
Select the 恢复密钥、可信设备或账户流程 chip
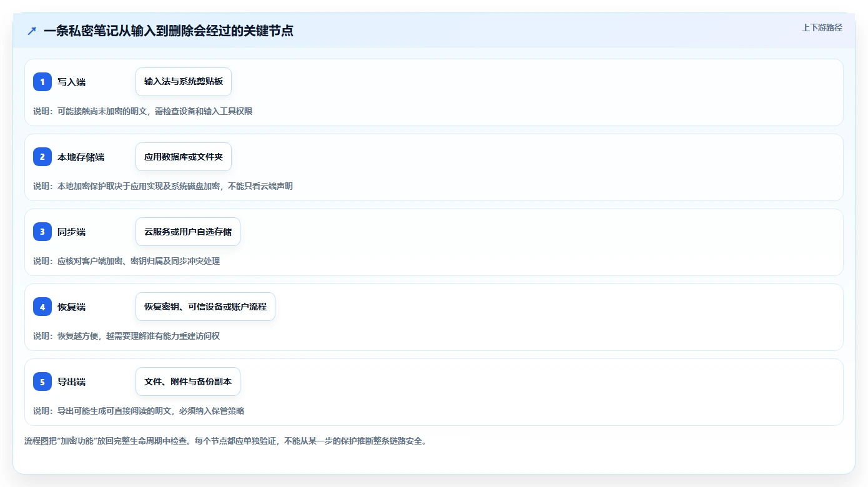pos(205,307)
